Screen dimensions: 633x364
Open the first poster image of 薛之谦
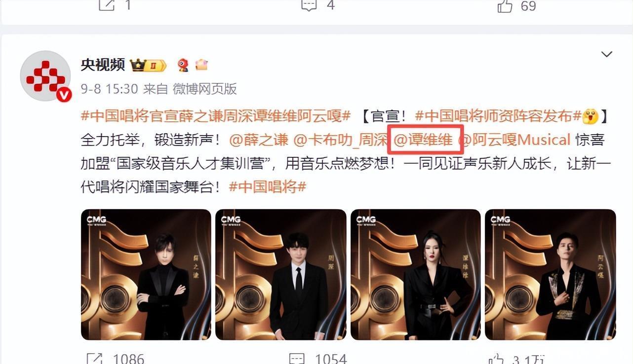click(146, 275)
